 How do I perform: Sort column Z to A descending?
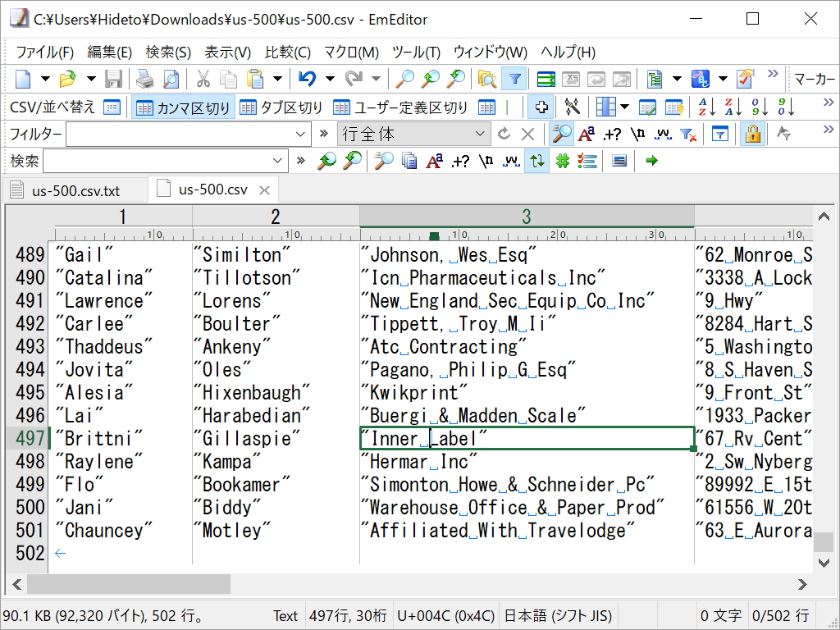[x=733, y=107]
